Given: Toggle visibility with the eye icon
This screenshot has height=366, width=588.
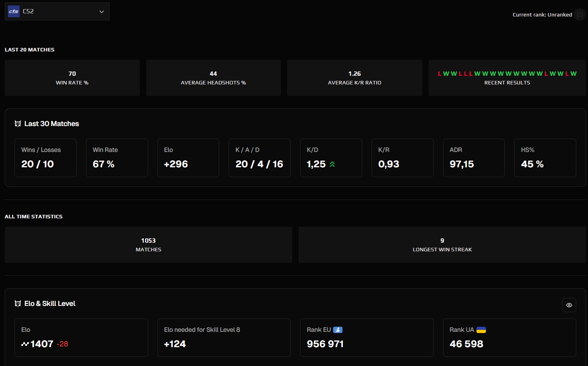Looking at the screenshot, I should click(569, 305).
